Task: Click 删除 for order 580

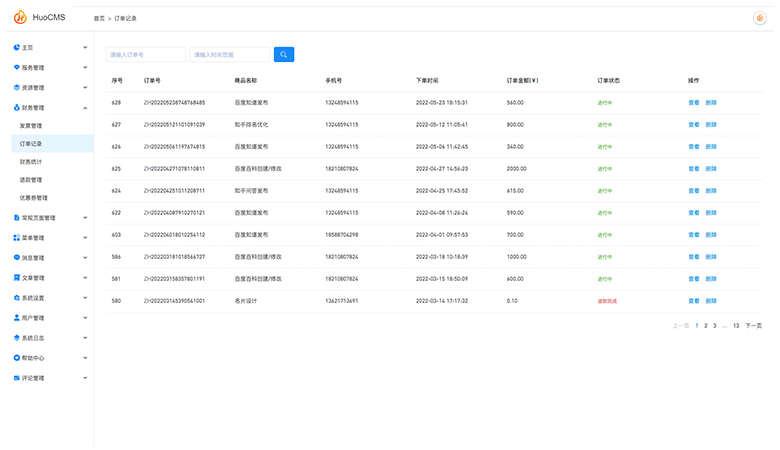Action: (x=711, y=301)
